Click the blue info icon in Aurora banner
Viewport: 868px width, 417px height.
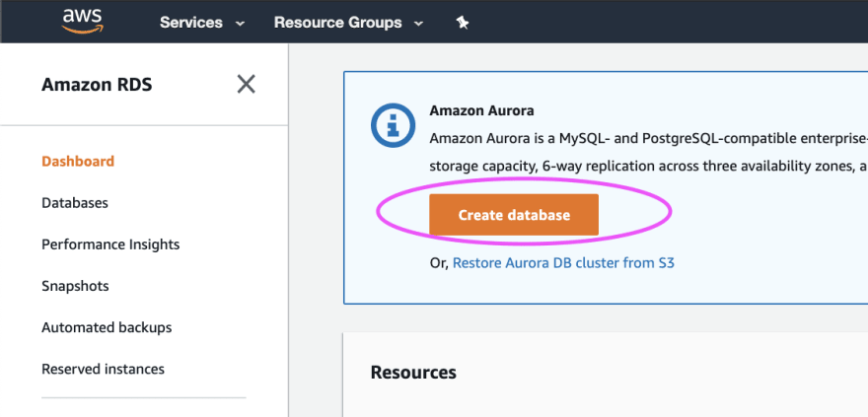coord(393,125)
